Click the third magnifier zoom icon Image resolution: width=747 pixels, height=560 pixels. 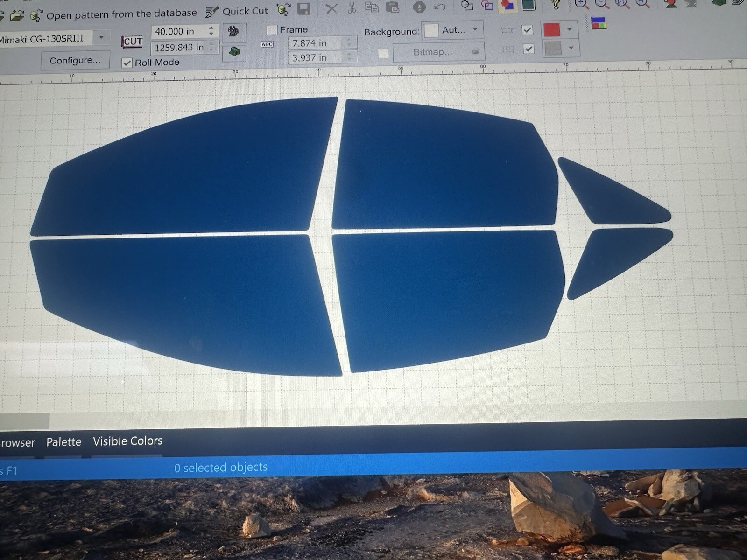pyautogui.click(x=622, y=4)
